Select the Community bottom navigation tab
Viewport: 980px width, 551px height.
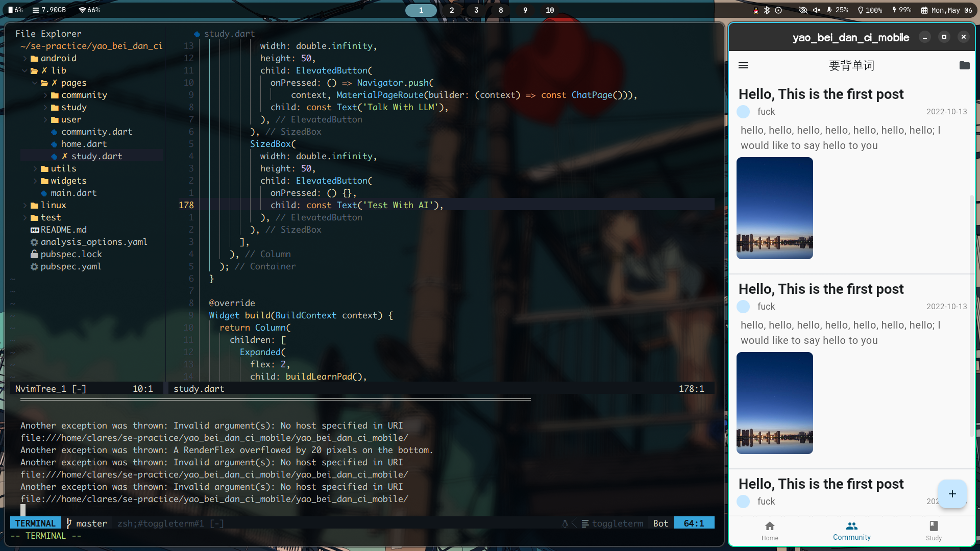[852, 531]
